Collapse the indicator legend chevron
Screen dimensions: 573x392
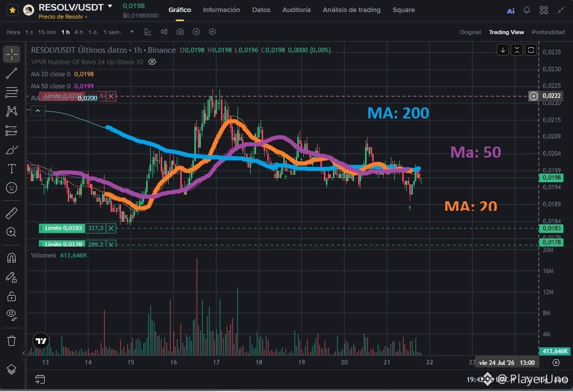click(38, 111)
